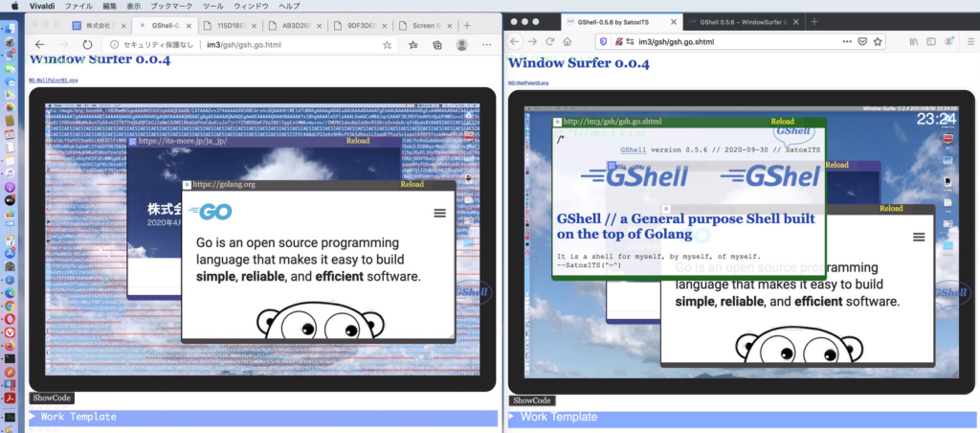Screen dimensions: 980x433
Task: Open the left browser's three-dot settings menu
Action: click(488, 44)
